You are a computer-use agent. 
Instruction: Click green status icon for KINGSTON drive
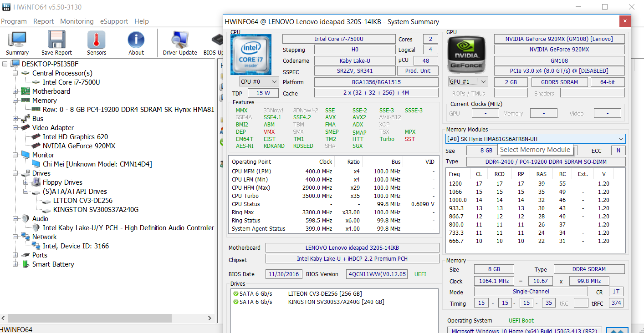235,302
